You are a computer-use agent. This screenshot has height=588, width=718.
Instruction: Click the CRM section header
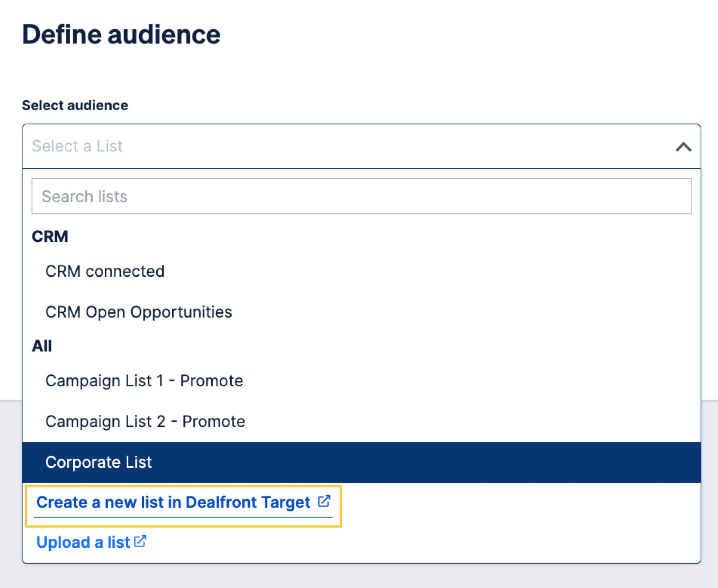click(50, 236)
